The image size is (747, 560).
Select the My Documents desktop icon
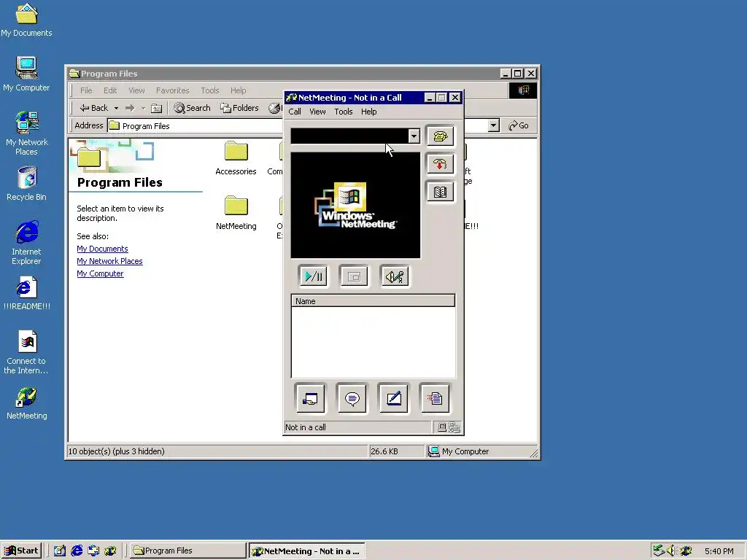tap(27, 20)
